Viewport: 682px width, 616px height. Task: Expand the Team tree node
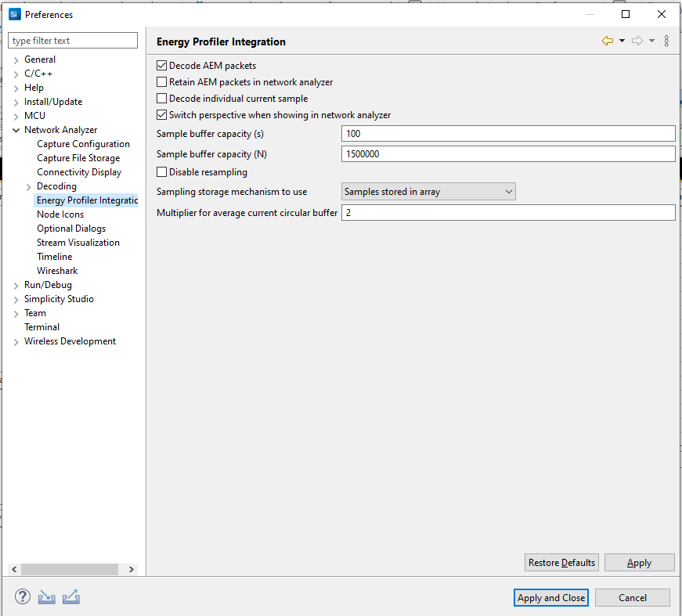[x=16, y=314]
